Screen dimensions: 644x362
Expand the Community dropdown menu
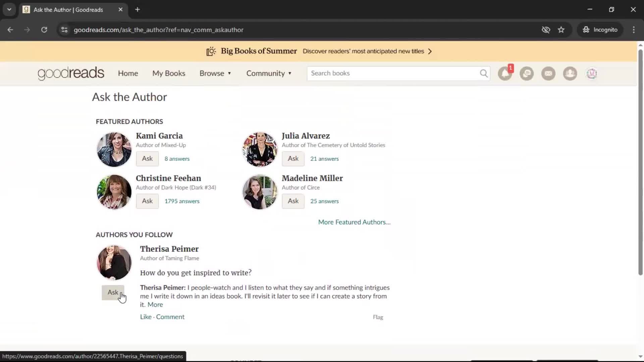point(269,73)
